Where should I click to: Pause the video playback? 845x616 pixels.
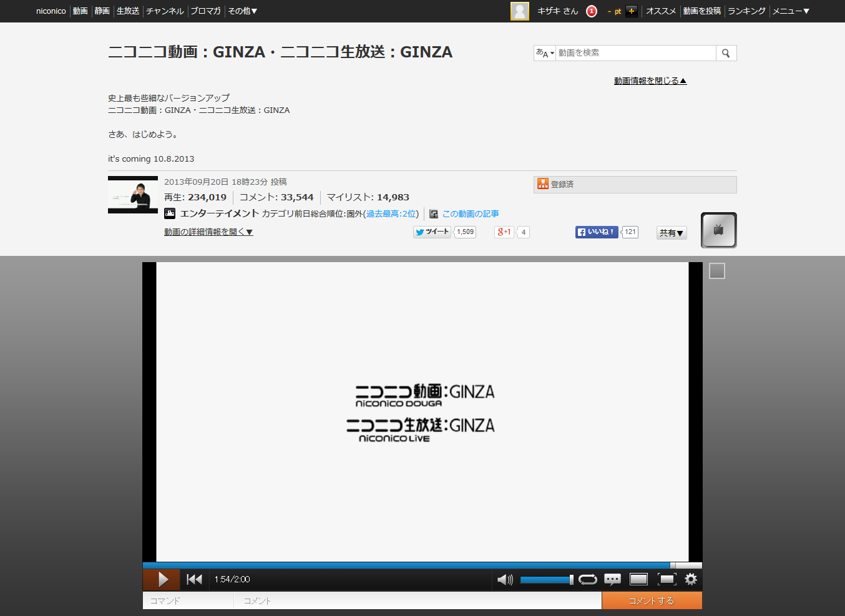click(161, 579)
